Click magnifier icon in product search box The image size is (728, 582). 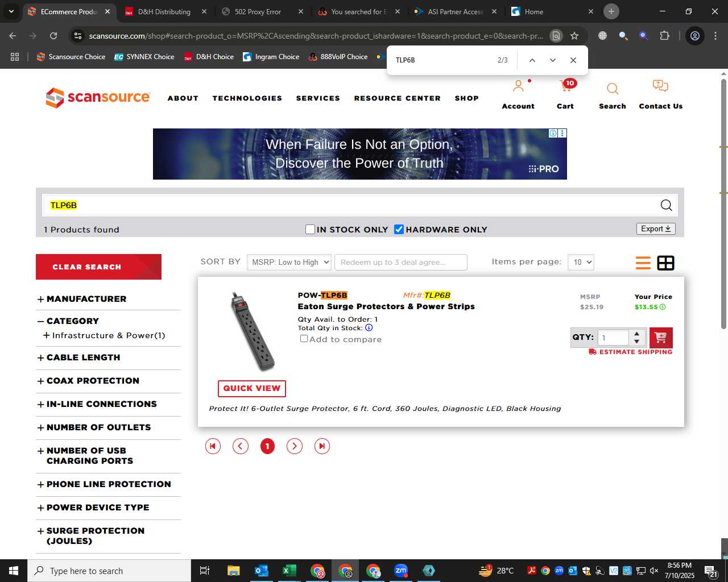pos(666,205)
